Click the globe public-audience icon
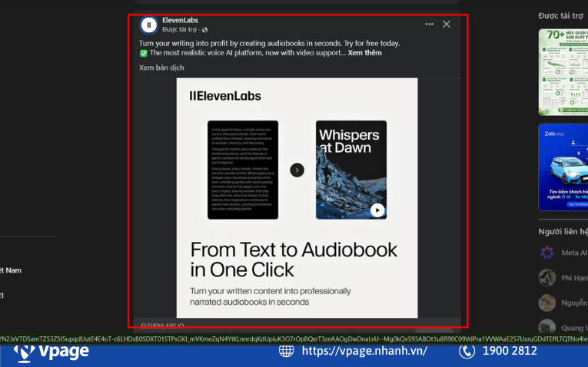 pos(204,30)
